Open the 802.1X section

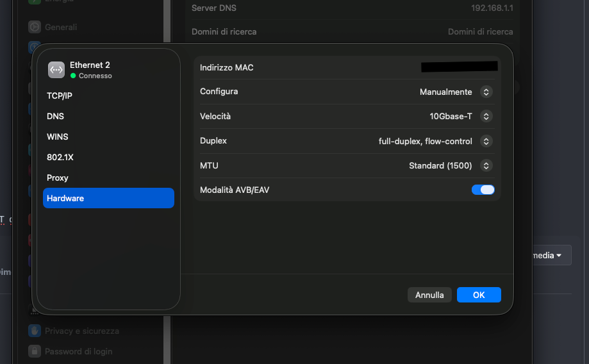[60, 157]
